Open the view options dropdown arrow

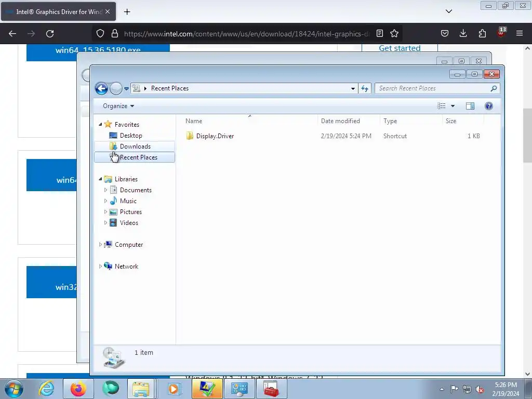pos(453,106)
